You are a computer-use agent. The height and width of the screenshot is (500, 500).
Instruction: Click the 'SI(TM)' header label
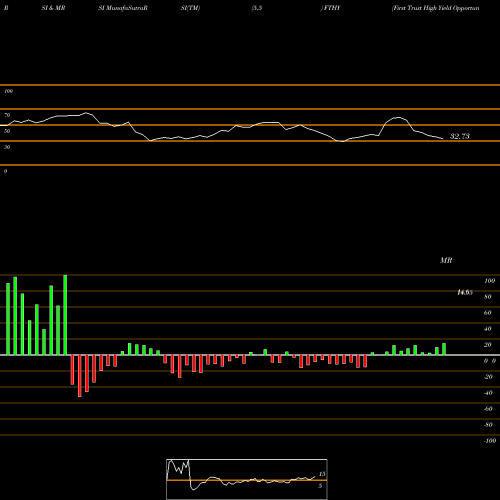(x=190, y=8)
